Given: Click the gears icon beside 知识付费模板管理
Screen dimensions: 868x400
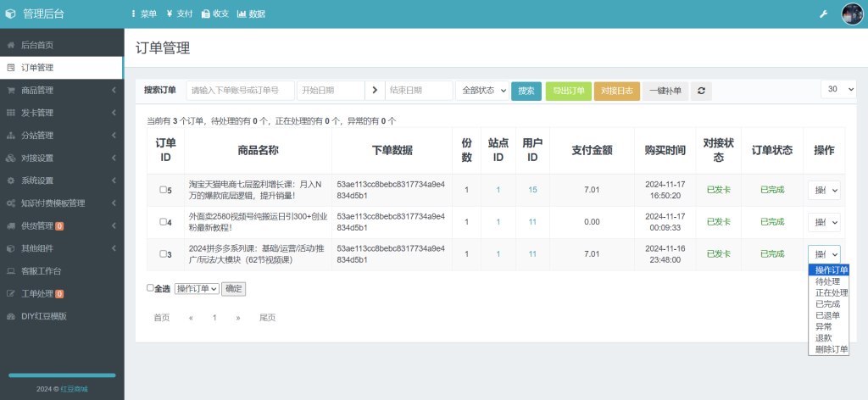Looking at the screenshot, I should (x=10, y=203).
